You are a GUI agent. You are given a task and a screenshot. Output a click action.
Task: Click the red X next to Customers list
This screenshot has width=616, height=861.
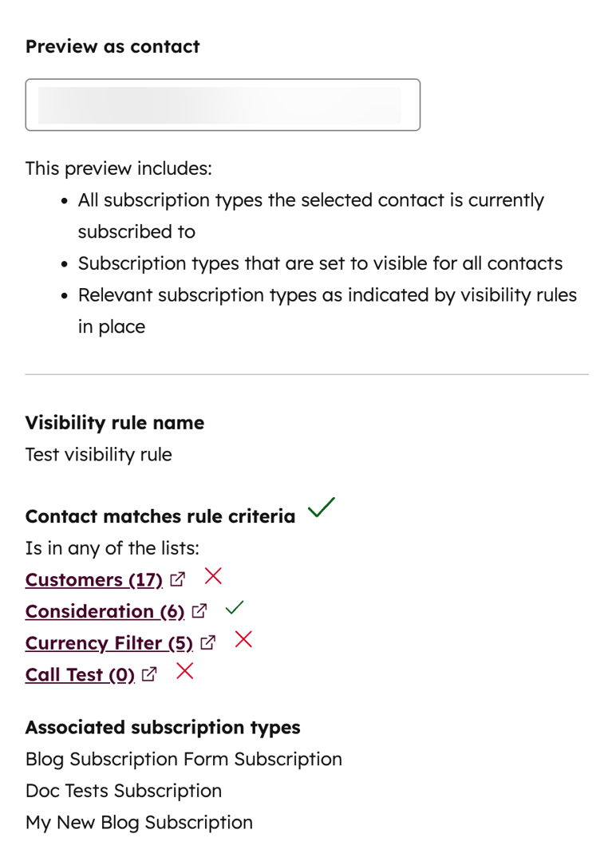[213, 576]
